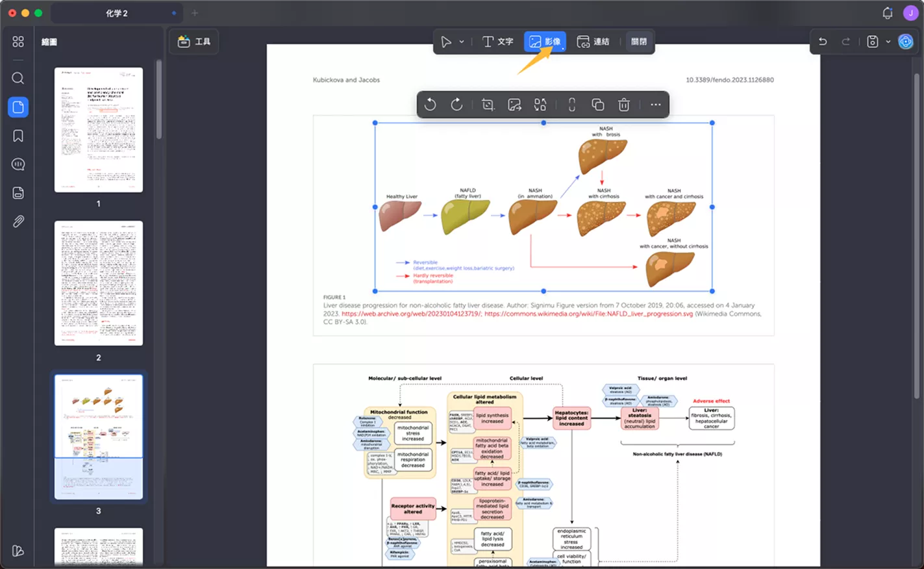924x569 pixels.
Task: Select the page thumbnails panel icon
Action: (18, 107)
